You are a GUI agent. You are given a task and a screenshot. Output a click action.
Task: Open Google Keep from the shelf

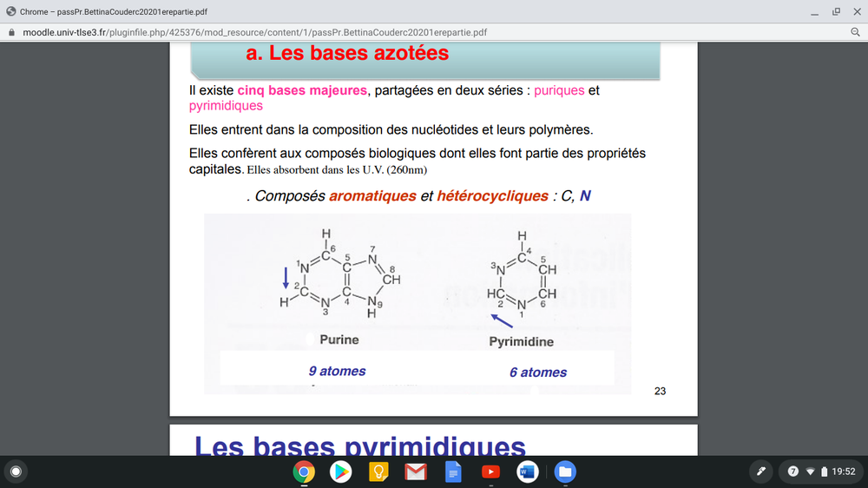tap(378, 472)
